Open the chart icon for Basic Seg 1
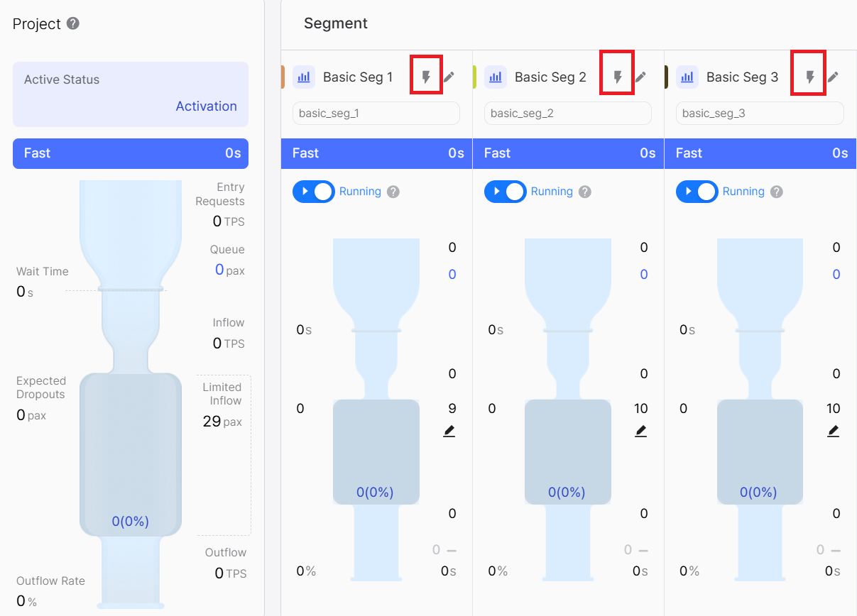The height and width of the screenshot is (616, 857). (304, 77)
